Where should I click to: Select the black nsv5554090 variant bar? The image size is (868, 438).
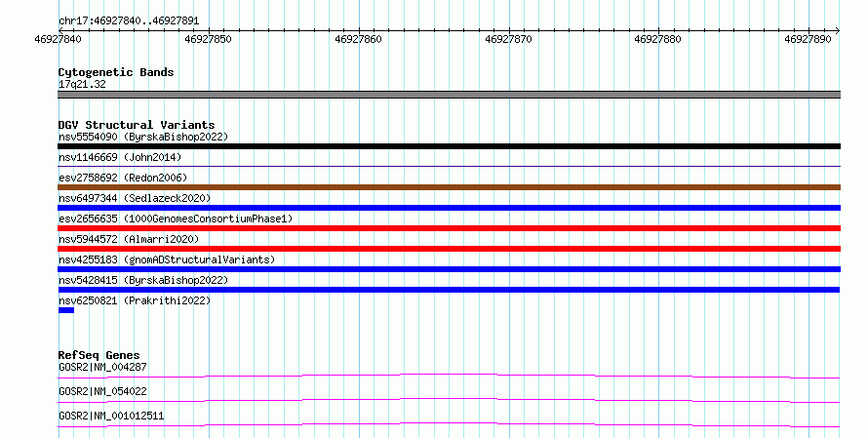pyautogui.click(x=449, y=146)
